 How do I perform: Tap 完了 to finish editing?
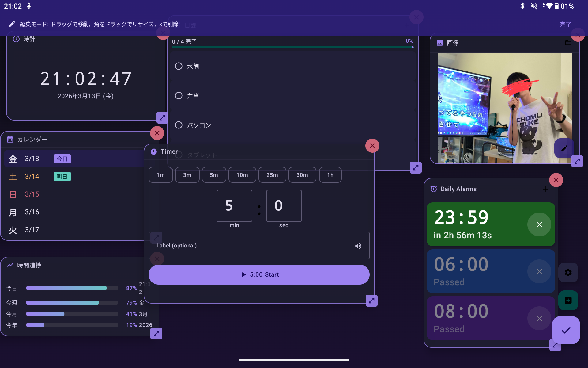tap(565, 24)
